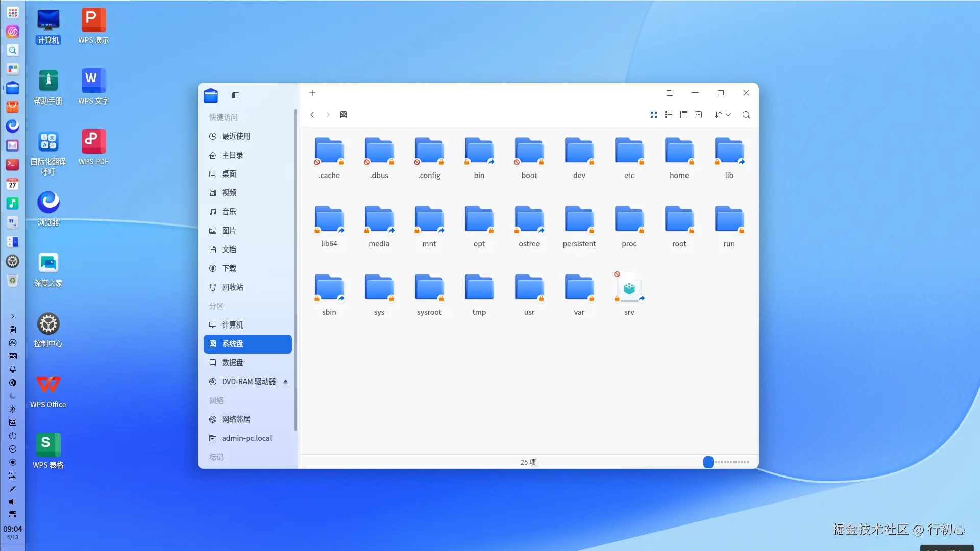Open 控制中心 desktop icon
The image size is (980, 551).
[x=48, y=330]
